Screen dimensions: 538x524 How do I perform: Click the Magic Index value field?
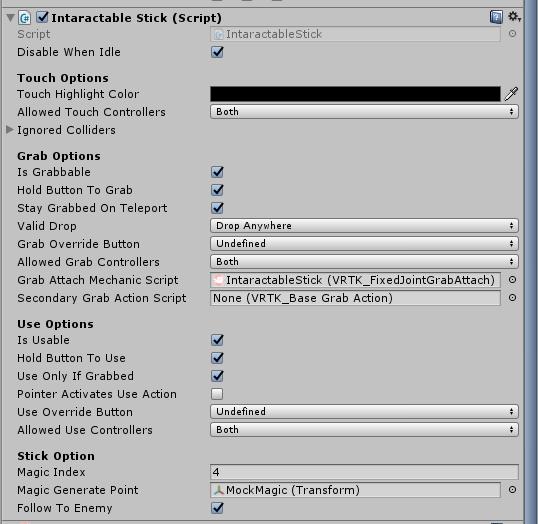coord(364,472)
